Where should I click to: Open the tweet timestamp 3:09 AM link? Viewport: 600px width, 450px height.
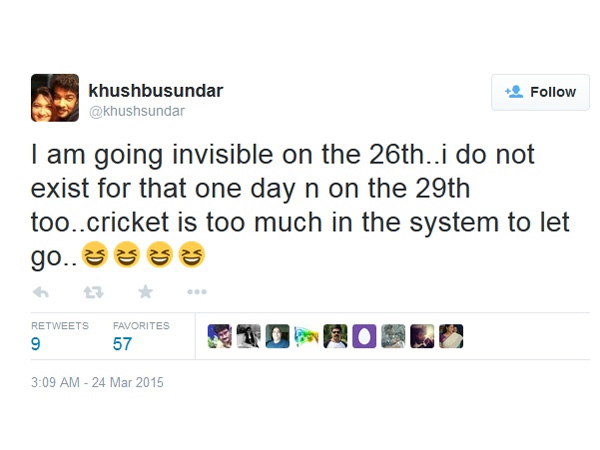coord(97,382)
